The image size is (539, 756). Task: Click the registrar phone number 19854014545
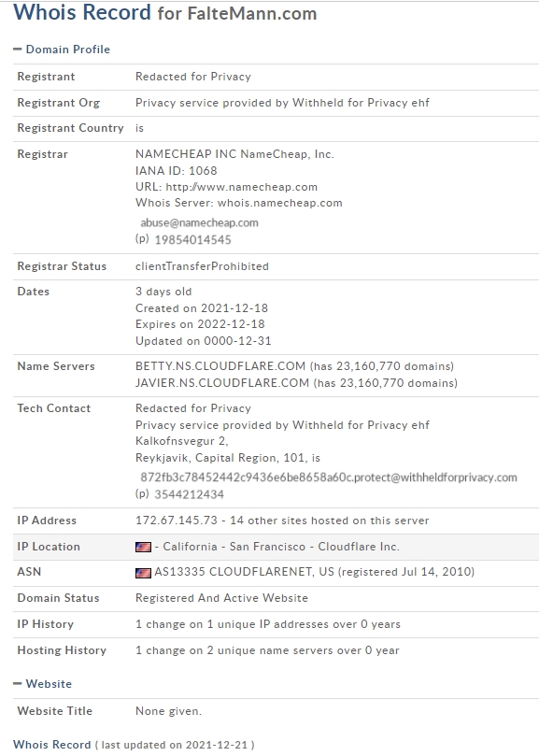click(192, 239)
